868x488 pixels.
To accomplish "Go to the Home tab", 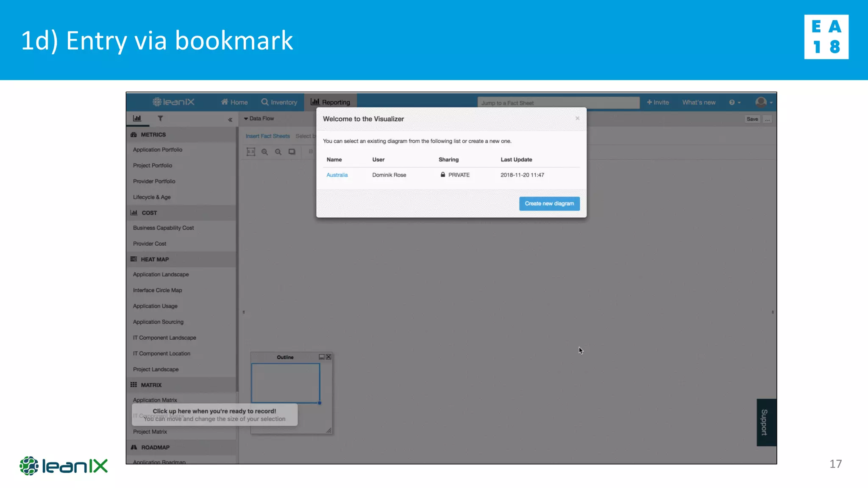I will (x=234, y=102).
